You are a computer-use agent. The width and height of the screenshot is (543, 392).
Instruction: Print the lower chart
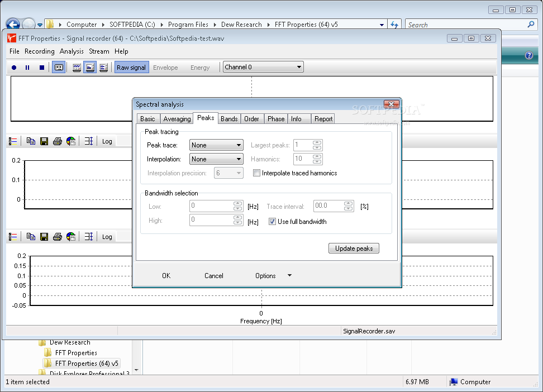coord(58,237)
